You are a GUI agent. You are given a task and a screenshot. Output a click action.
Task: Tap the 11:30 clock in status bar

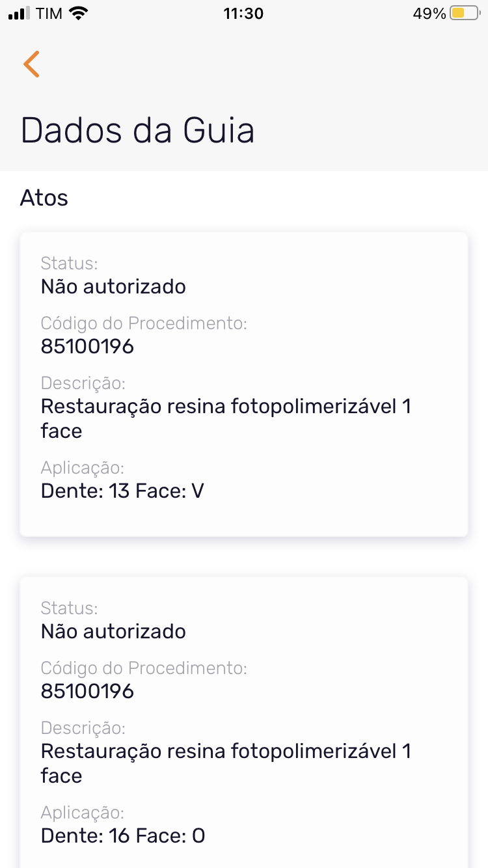[243, 14]
